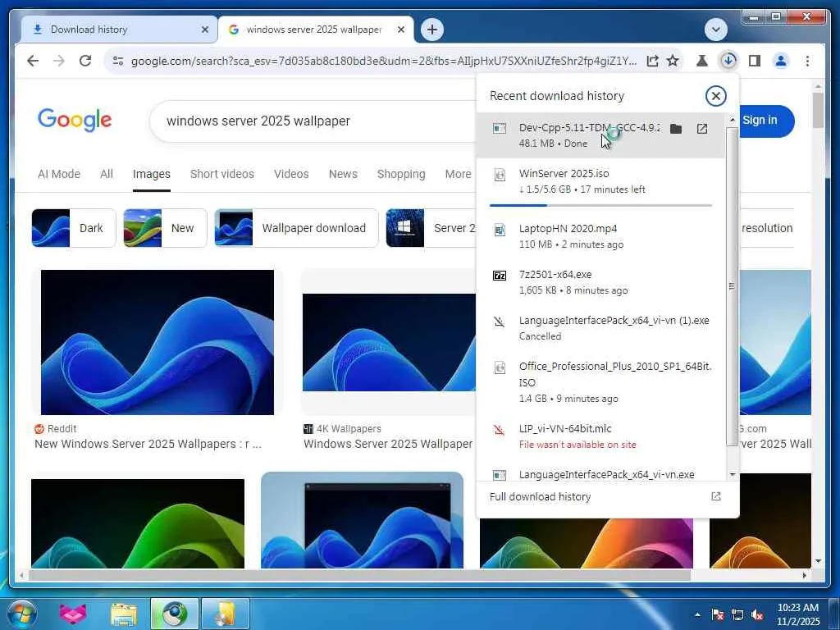Click the horizontal page scrollbar
Screen dimensions: 840x630
pyautogui.click(x=359, y=575)
